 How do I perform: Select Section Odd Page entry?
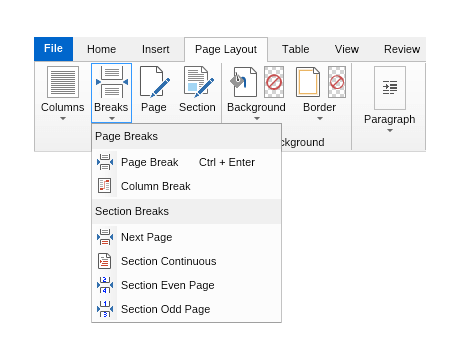187,309
